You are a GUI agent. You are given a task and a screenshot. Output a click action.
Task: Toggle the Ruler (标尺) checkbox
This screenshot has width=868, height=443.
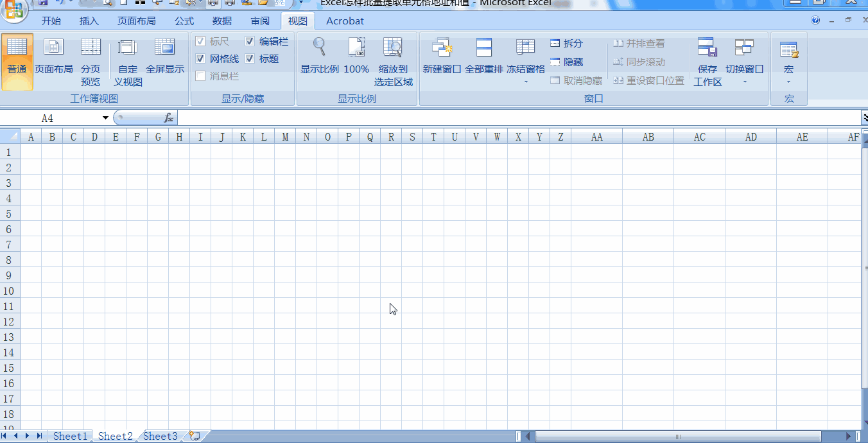click(200, 42)
